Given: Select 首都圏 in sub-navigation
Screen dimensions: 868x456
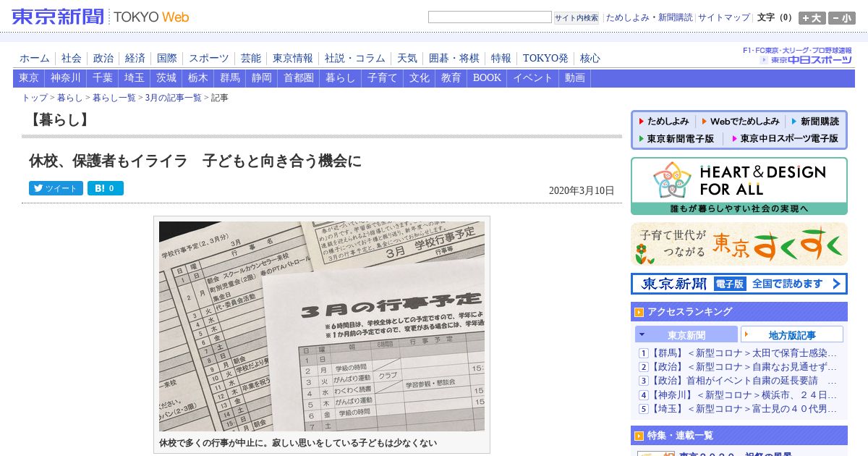Looking at the screenshot, I should [x=299, y=78].
